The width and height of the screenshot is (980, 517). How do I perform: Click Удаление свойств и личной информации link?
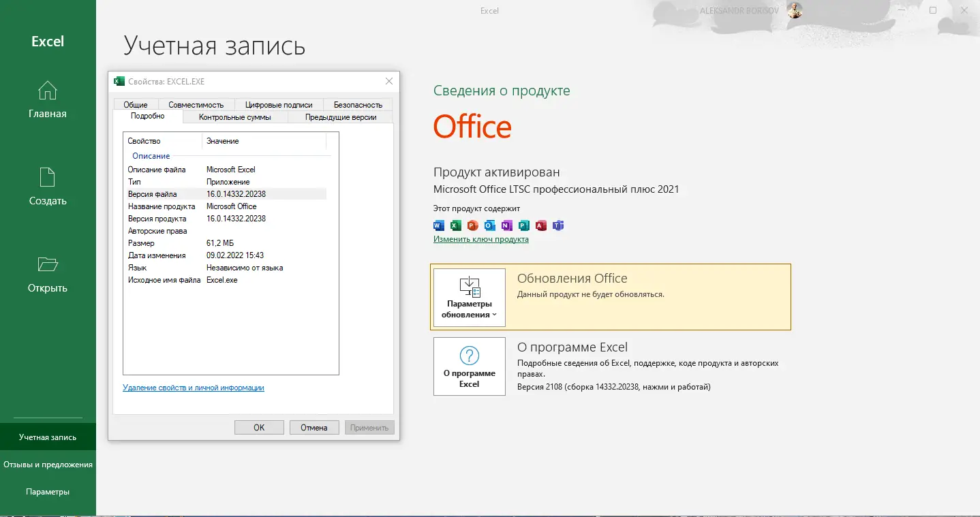tap(194, 388)
